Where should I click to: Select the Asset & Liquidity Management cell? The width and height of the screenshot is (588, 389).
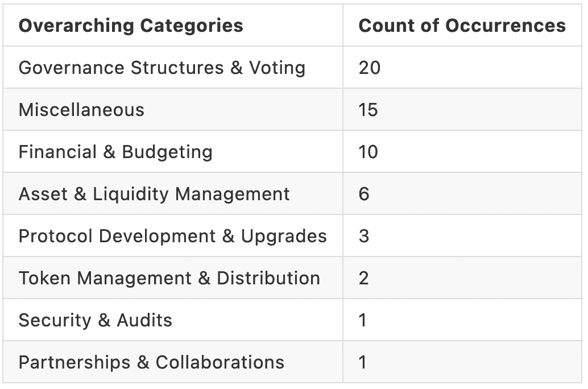154,194
